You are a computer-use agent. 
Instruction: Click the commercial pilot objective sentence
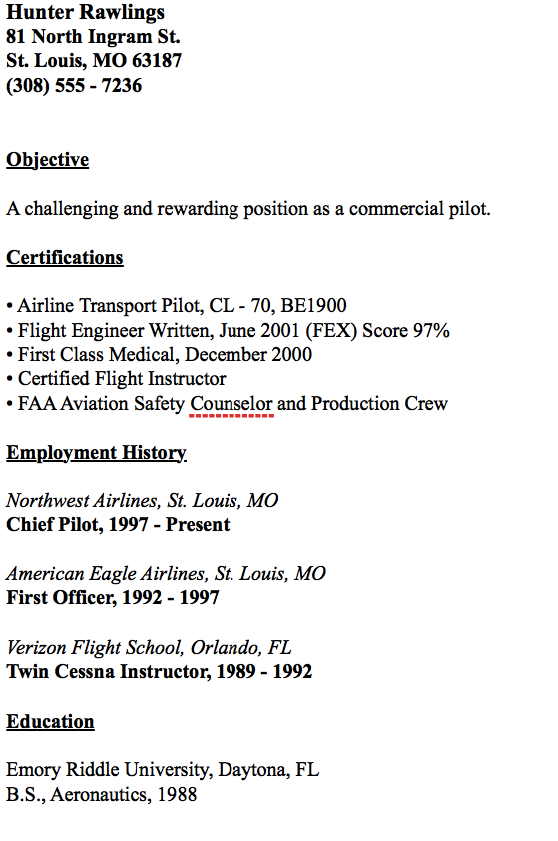248,209
